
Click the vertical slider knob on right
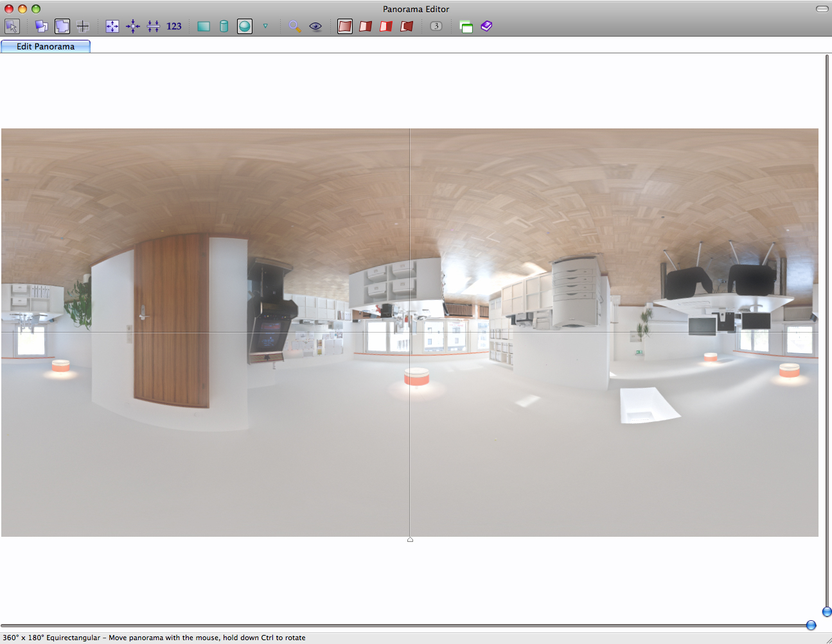[827, 612]
